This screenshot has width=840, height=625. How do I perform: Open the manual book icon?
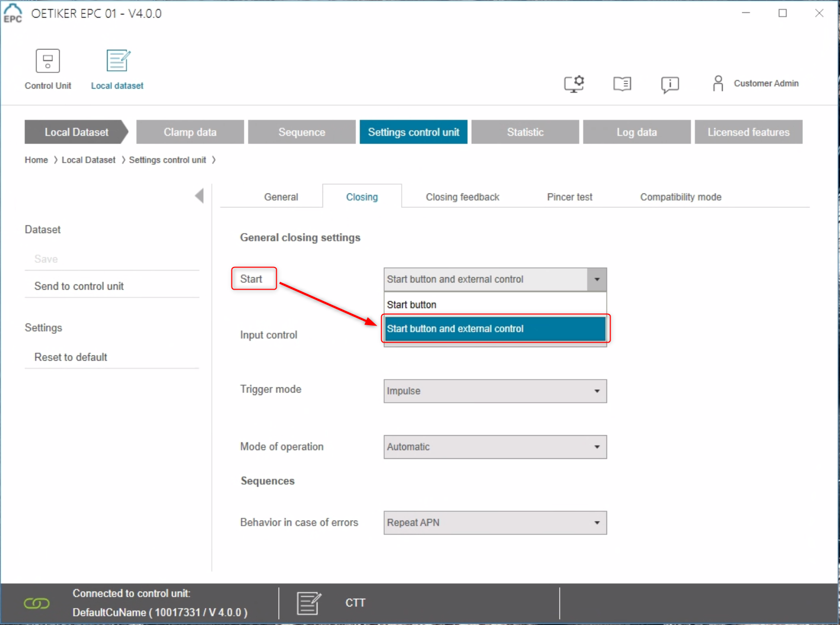click(x=622, y=84)
